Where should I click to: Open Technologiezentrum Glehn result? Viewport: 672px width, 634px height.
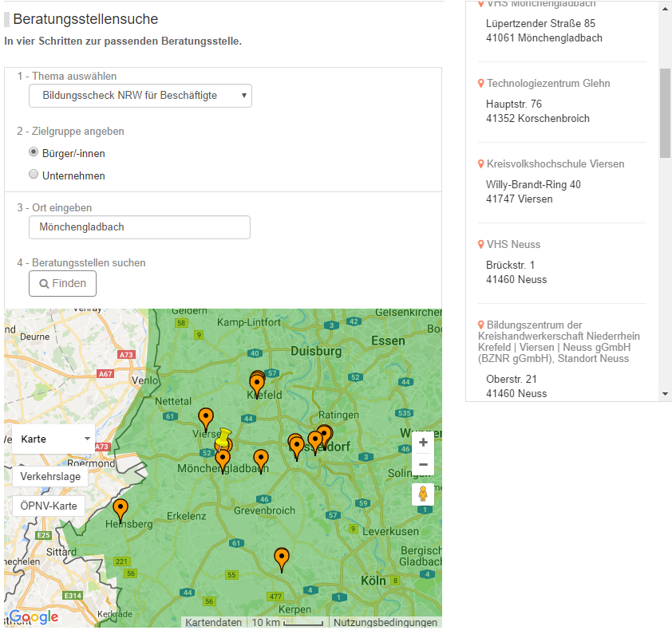(548, 84)
